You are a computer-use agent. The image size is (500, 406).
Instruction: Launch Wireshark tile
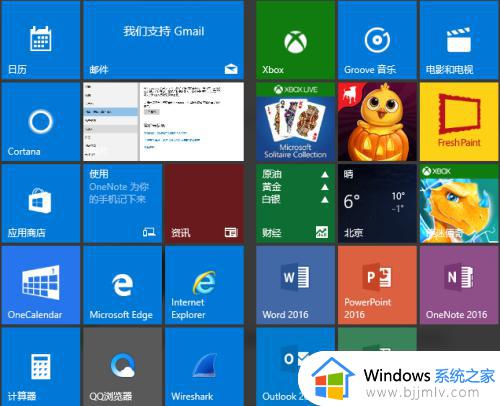[204, 367]
